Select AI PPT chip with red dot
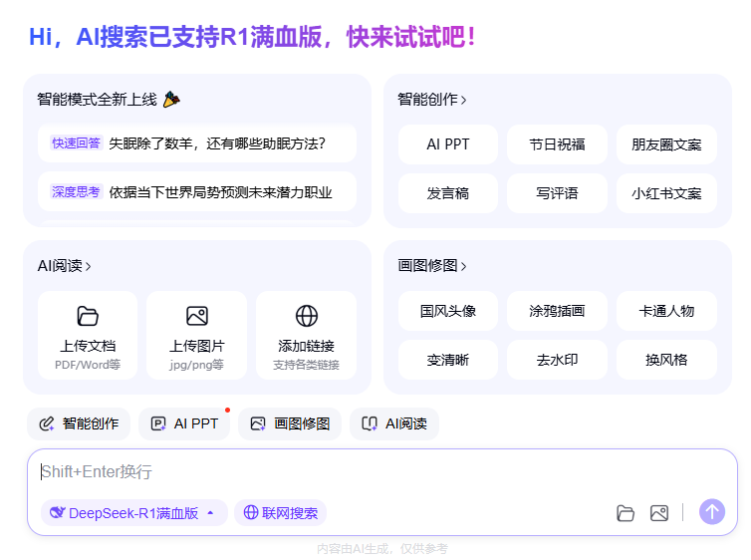 tap(185, 423)
